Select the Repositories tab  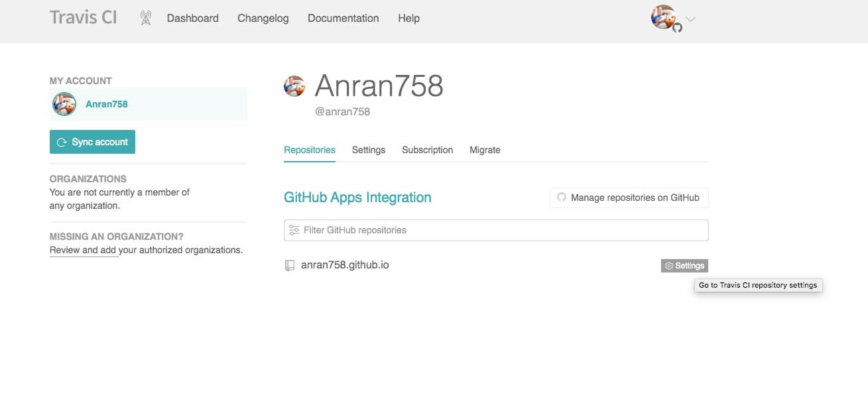click(x=310, y=150)
